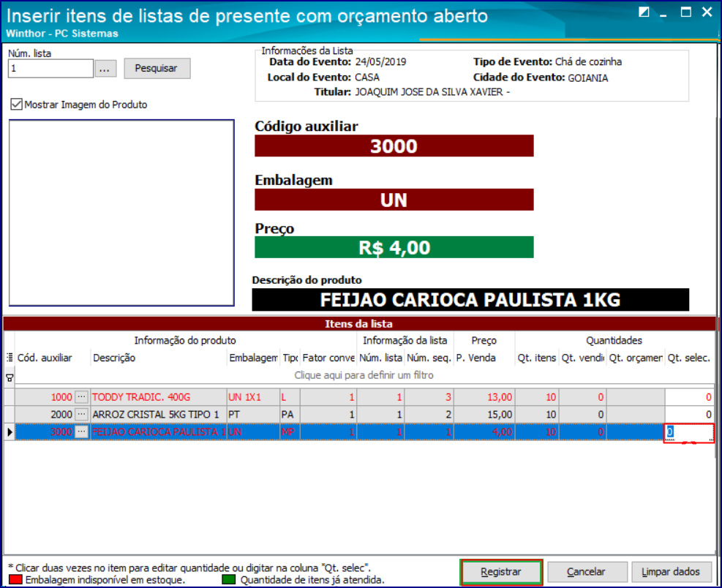Click the current row indicator arrow
Viewport: 722px width, 588px height.
[10, 432]
